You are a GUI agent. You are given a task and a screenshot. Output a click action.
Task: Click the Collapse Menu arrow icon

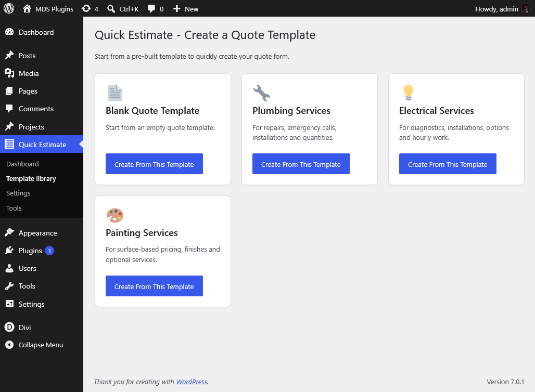9,345
